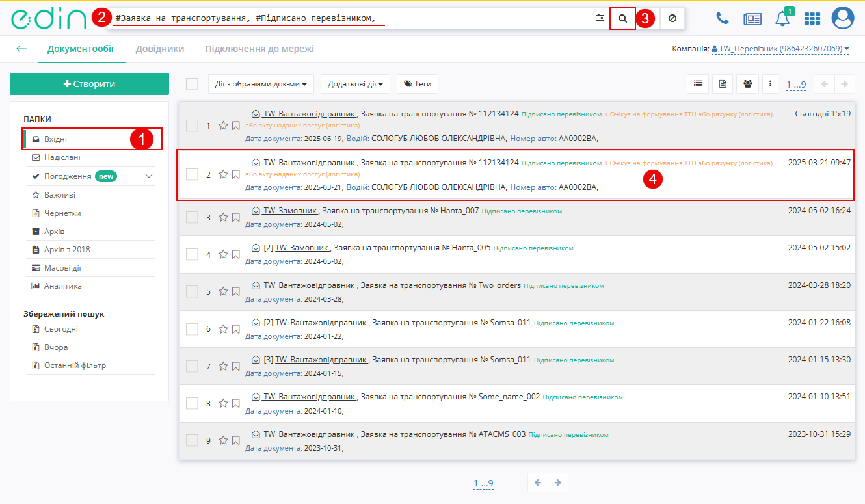Tick checkbox for row 6 Somsa_011

click(x=192, y=328)
